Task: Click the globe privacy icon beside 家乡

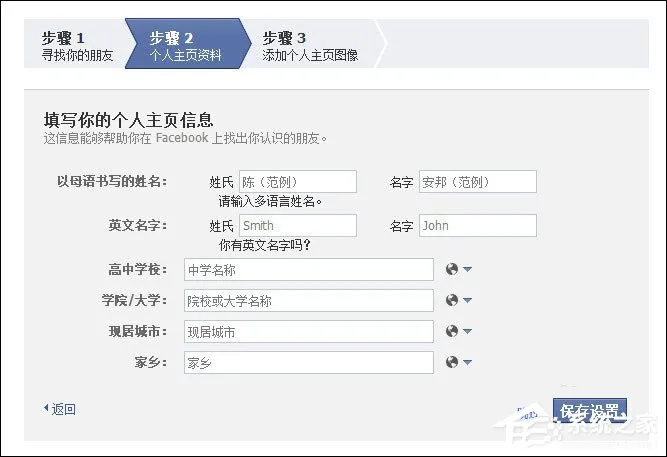Action: (x=452, y=362)
